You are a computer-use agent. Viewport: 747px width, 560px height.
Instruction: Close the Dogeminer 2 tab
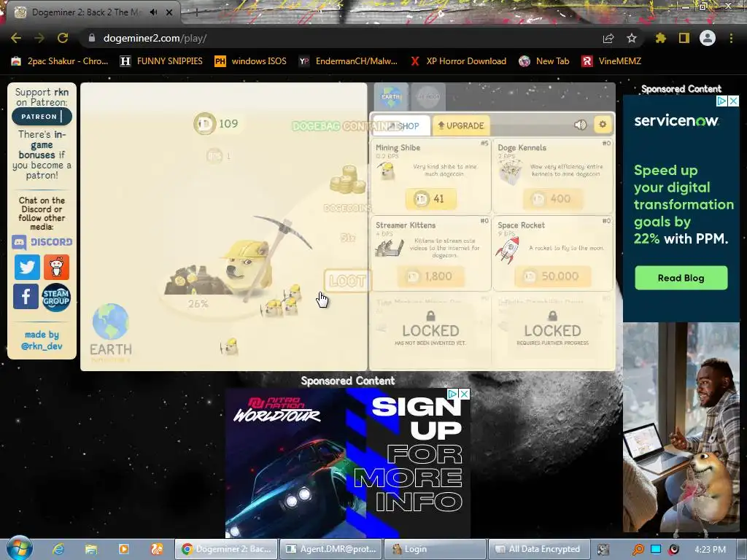tap(169, 12)
